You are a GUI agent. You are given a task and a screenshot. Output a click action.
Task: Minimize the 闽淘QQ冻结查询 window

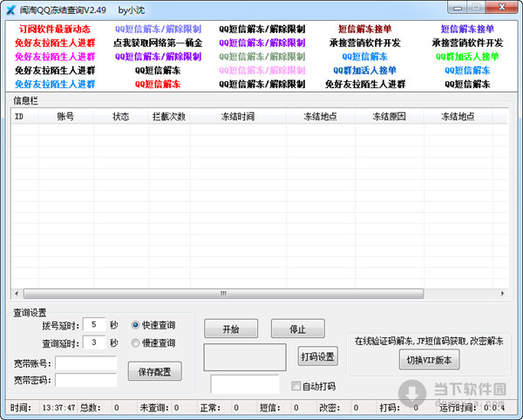tap(458, 8)
